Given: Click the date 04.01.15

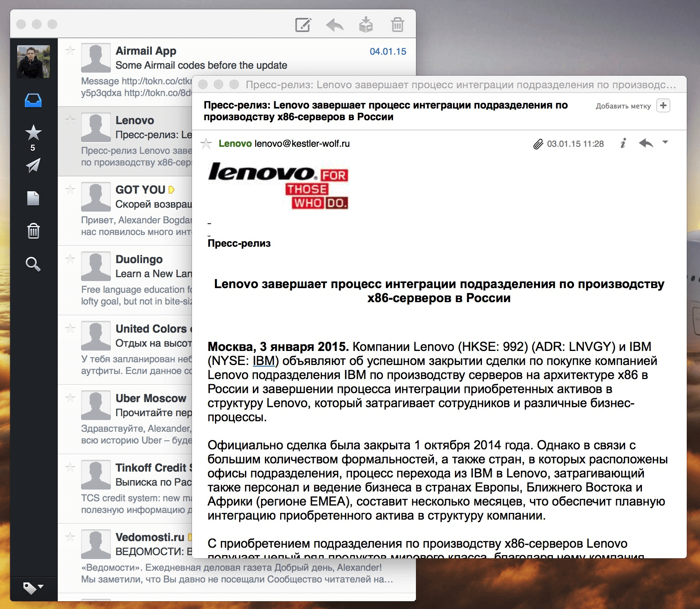Looking at the screenshot, I should click(x=388, y=52).
